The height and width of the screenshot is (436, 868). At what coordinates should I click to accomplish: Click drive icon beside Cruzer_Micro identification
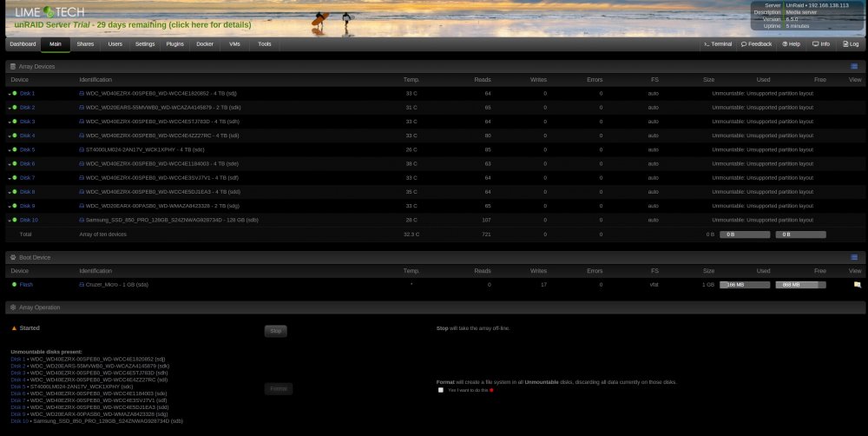pos(82,285)
